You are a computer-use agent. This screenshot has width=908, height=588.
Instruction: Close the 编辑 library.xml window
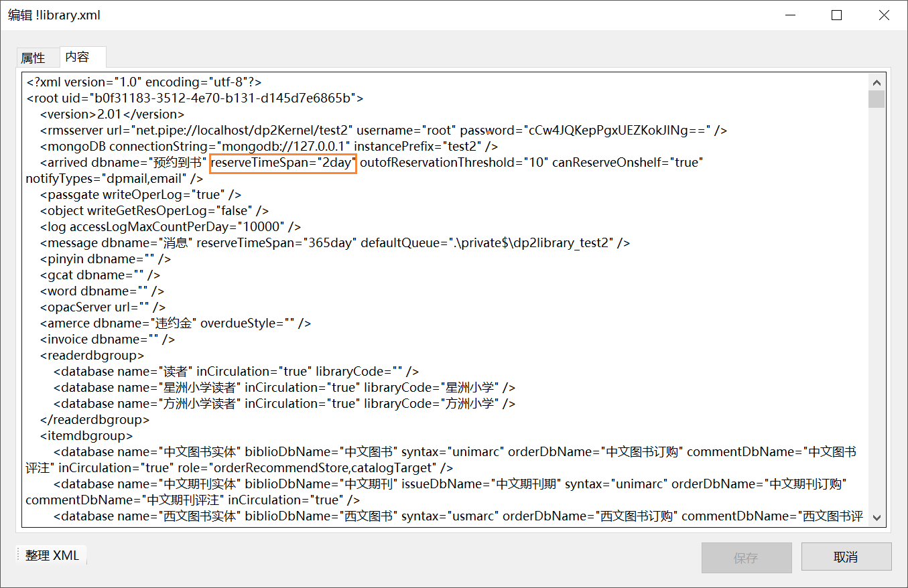(x=883, y=15)
